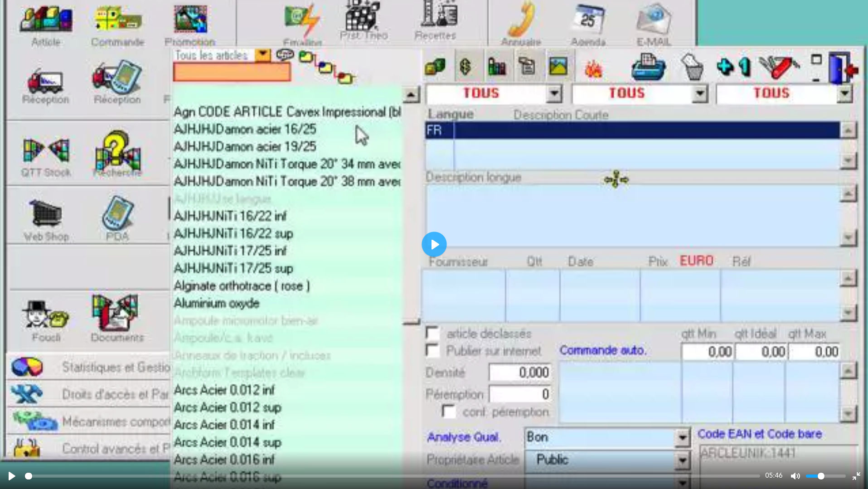Click the exit door icon
The width and height of the screenshot is (868, 489).
point(843,68)
